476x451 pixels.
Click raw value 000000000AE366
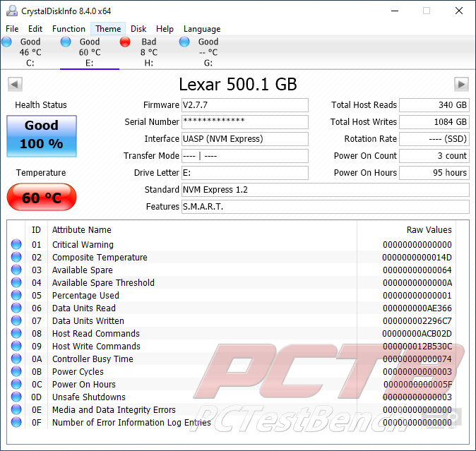tap(417, 308)
